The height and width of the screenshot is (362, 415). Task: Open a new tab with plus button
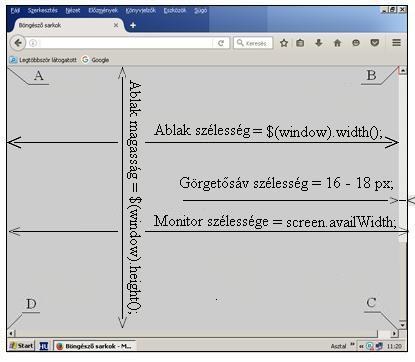[133, 25]
